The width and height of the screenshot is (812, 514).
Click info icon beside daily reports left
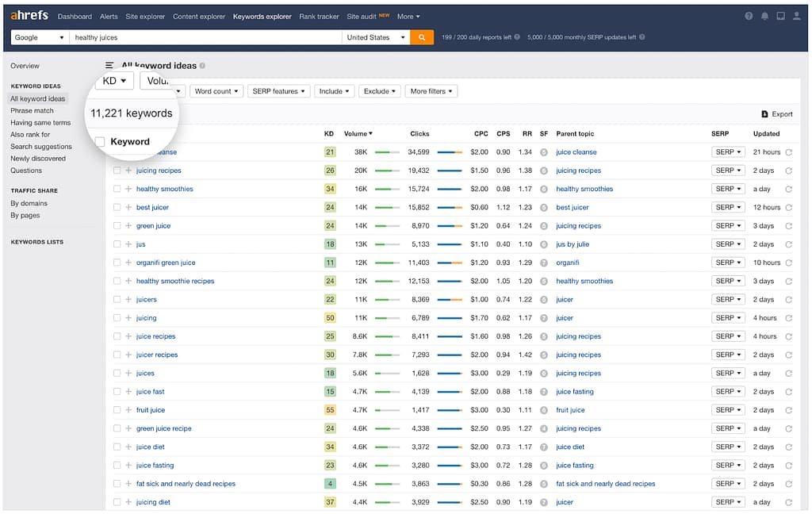518,37
